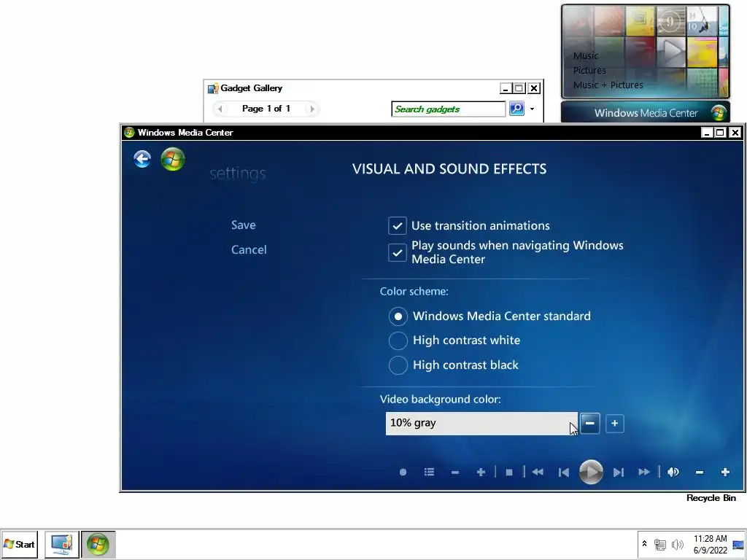Click the fast forward button
Viewport: 747px width, 560px height.
tap(644, 472)
